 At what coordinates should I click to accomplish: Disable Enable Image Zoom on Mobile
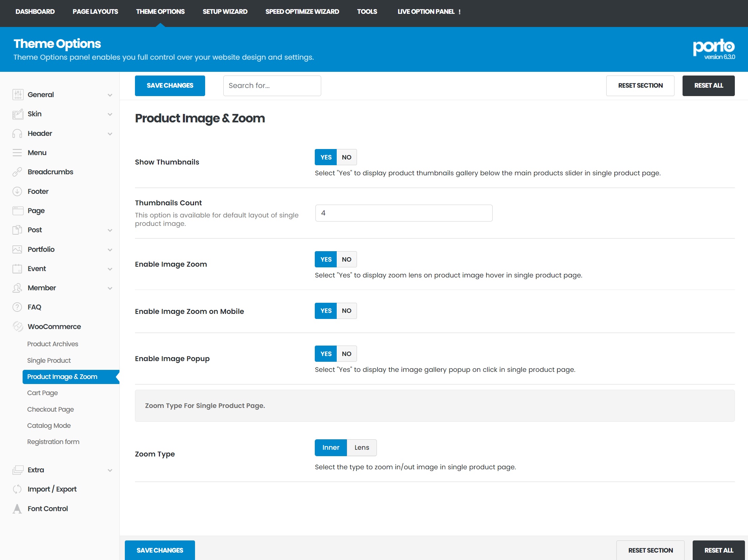pos(346,311)
